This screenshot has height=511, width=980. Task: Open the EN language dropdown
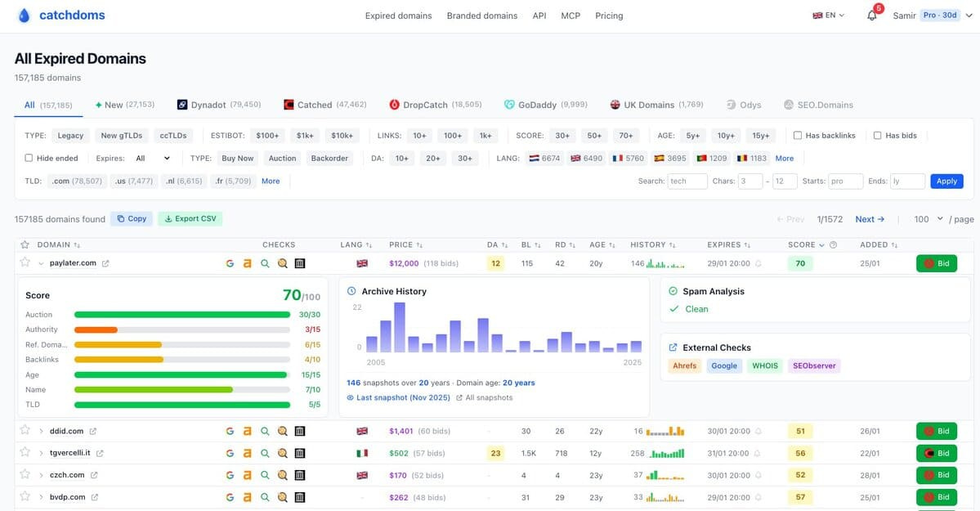point(828,16)
